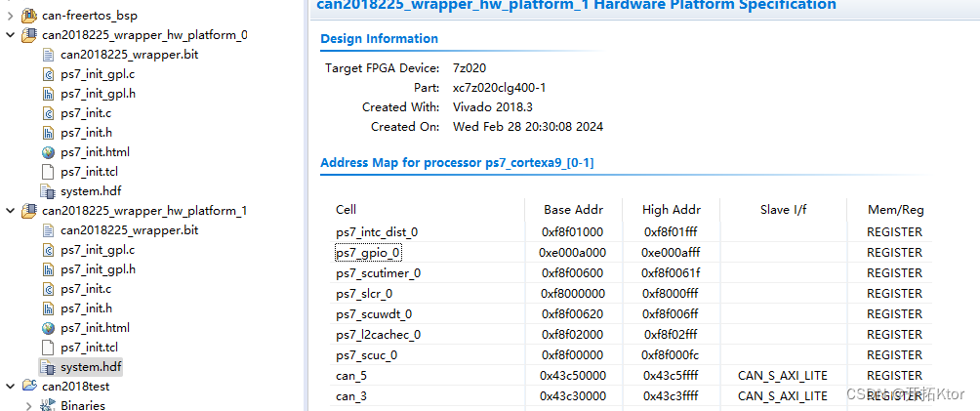Select the ps7_gpio_0 cell
980x411 pixels.
tap(368, 253)
